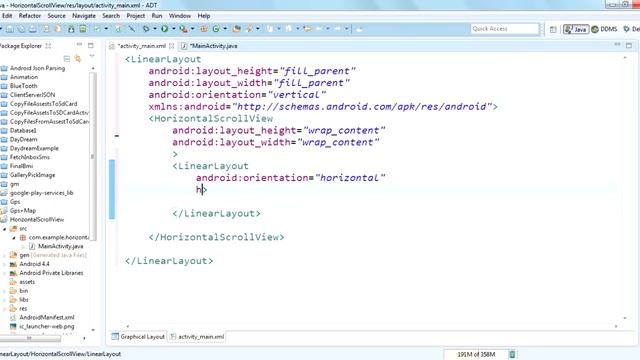Click the Debug bug icon in toolbar
640x360 pixels.
click(x=146, y=29)
